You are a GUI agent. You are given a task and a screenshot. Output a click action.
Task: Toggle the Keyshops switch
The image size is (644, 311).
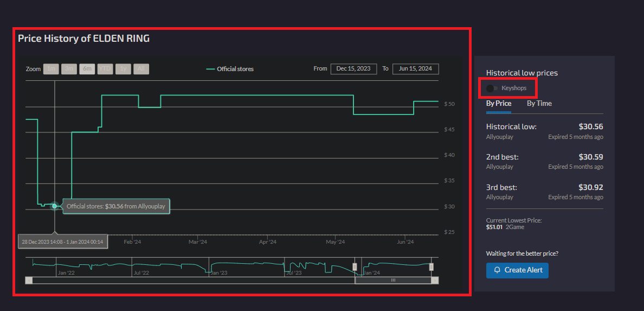click(x=492, y=88)
